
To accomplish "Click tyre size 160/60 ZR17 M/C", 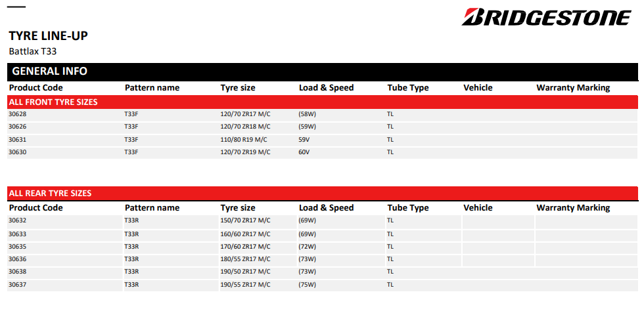I will (x=246, y=234).
